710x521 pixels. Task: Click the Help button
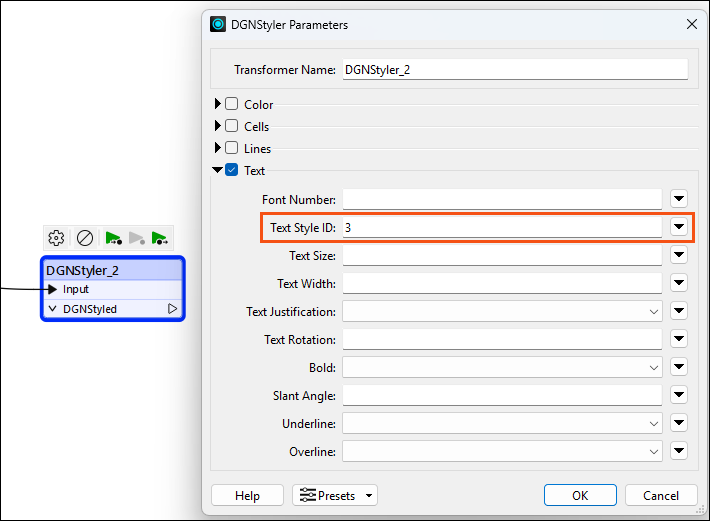pyautogui.click(x=247, y=495)
